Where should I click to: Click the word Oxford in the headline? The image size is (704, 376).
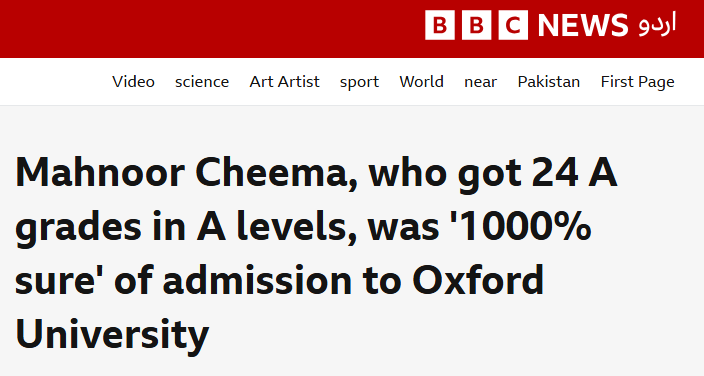point(478,280)
